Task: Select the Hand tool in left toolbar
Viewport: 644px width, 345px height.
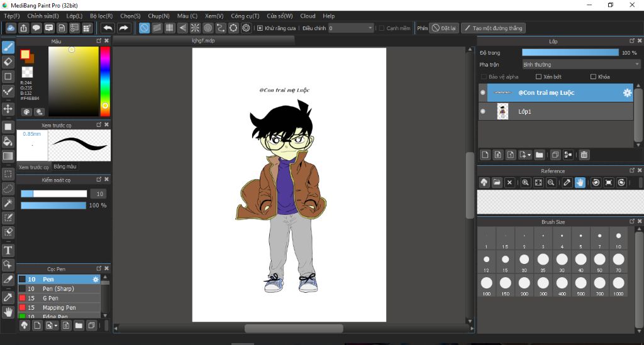Action: (x=8, y=312)
